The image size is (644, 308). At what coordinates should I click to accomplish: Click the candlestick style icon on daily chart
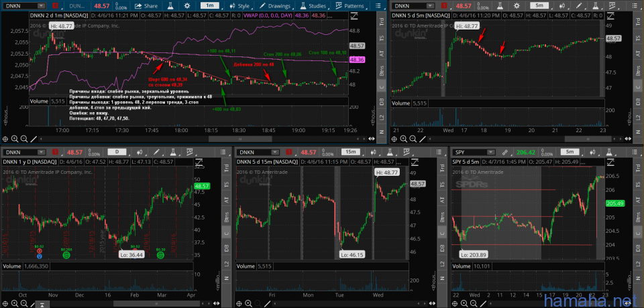tap(139, 152)
